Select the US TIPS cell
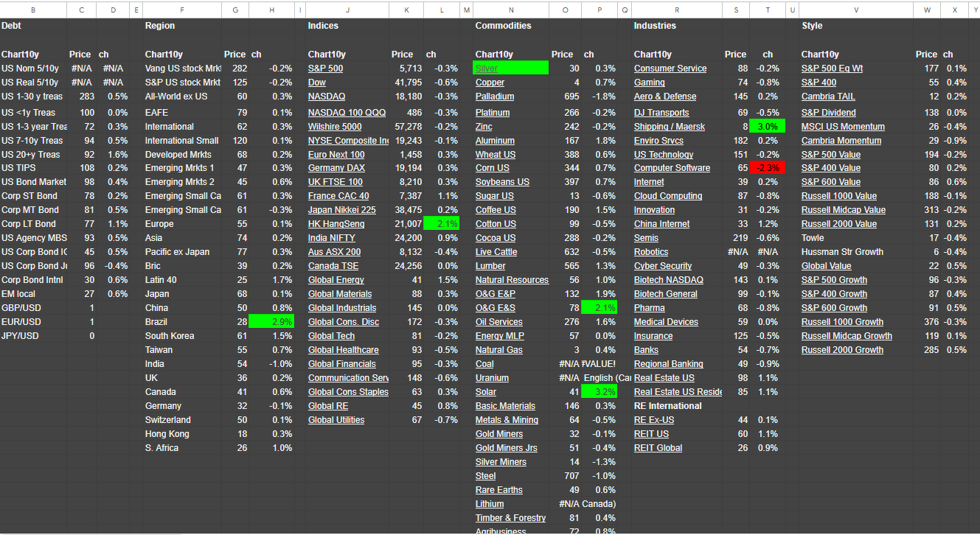Viewport: 980px width, 535px height. click(x=33, y=168)
